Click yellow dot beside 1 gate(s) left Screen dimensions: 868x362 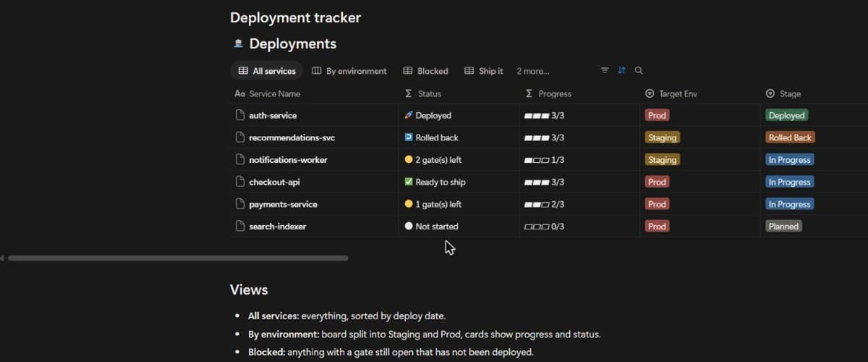coord(409,204)
